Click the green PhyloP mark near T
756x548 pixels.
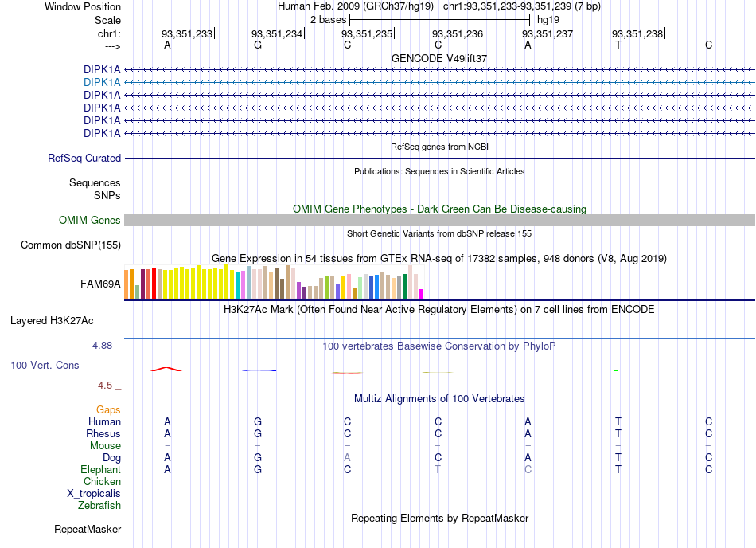coord(616,370)
